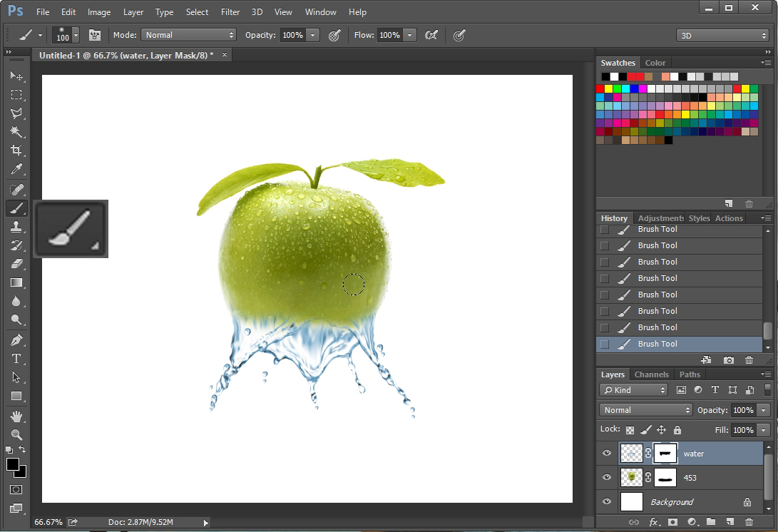Select the Blur tool
Screen dimensions: 778x532
pos(16,301)
